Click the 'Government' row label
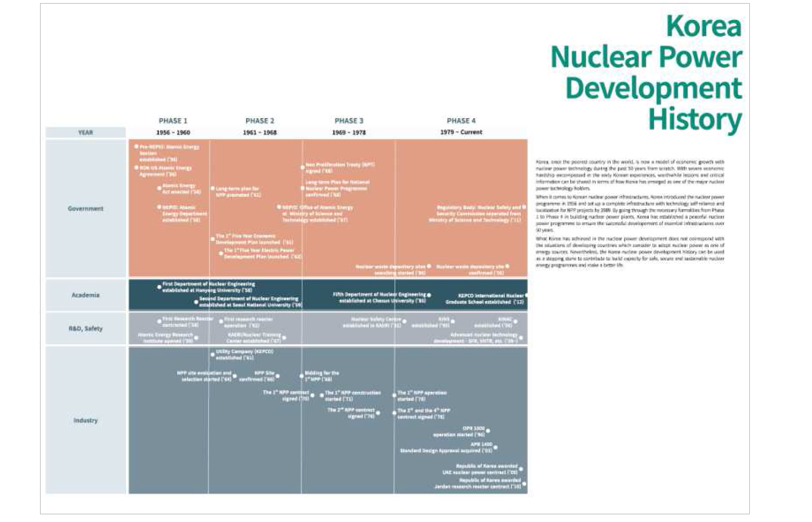Viewport: 812px width, 522px height. click(85, 209)
